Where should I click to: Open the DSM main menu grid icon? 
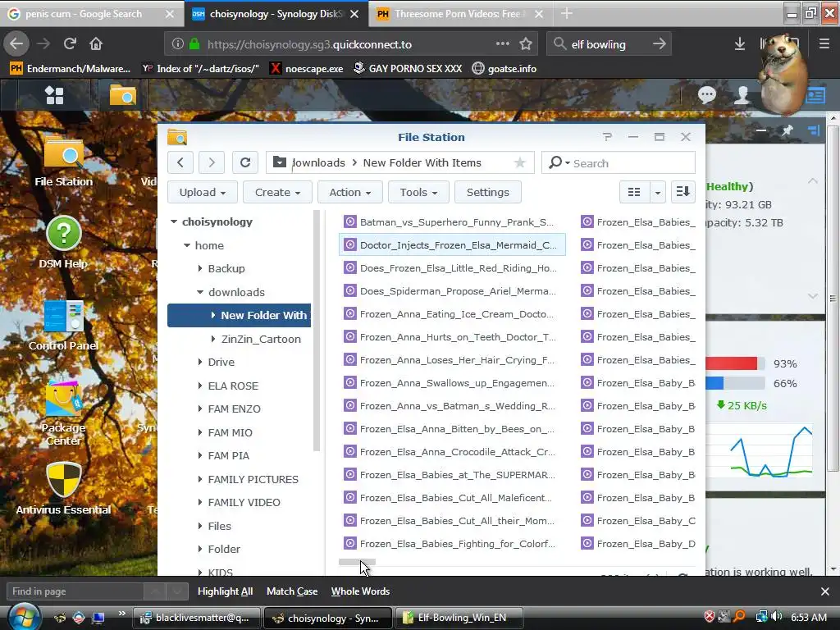(54, 95)
